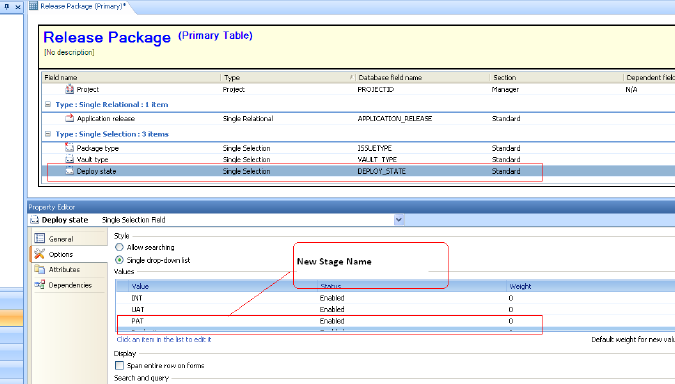Click the Deploy state row icon

click(69, 171)
